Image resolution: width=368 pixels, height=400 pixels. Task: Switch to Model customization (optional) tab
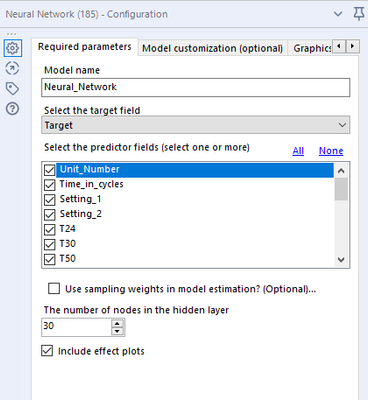(213, 48)
